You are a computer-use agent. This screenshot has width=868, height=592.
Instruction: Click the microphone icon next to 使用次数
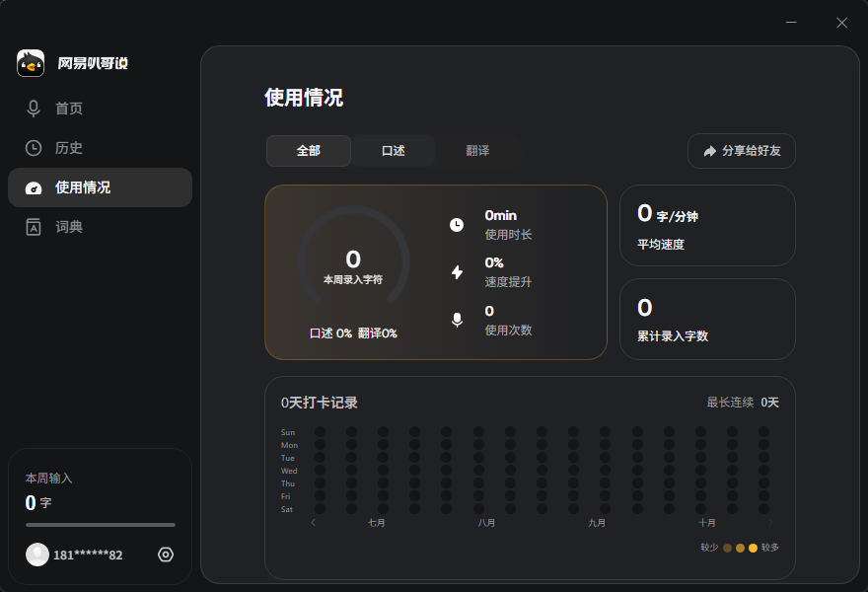click(x=457, y=320)
